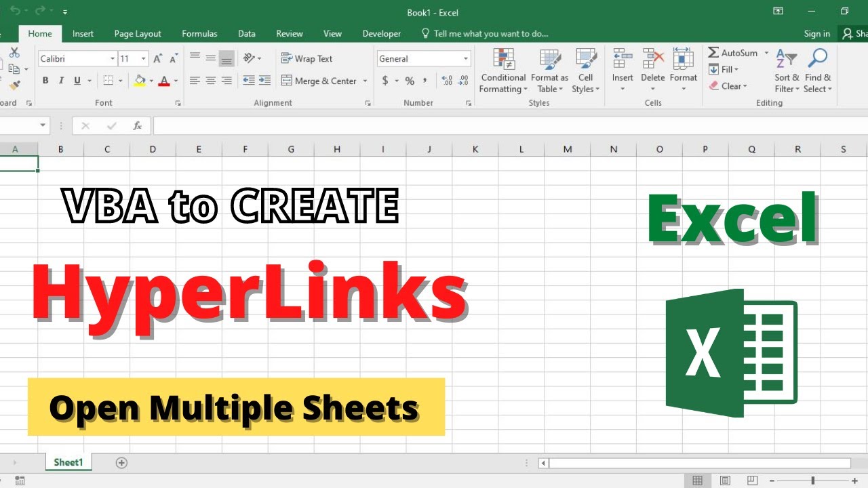
Task: Click the Top Align icon
Action: tap(195, 58)
